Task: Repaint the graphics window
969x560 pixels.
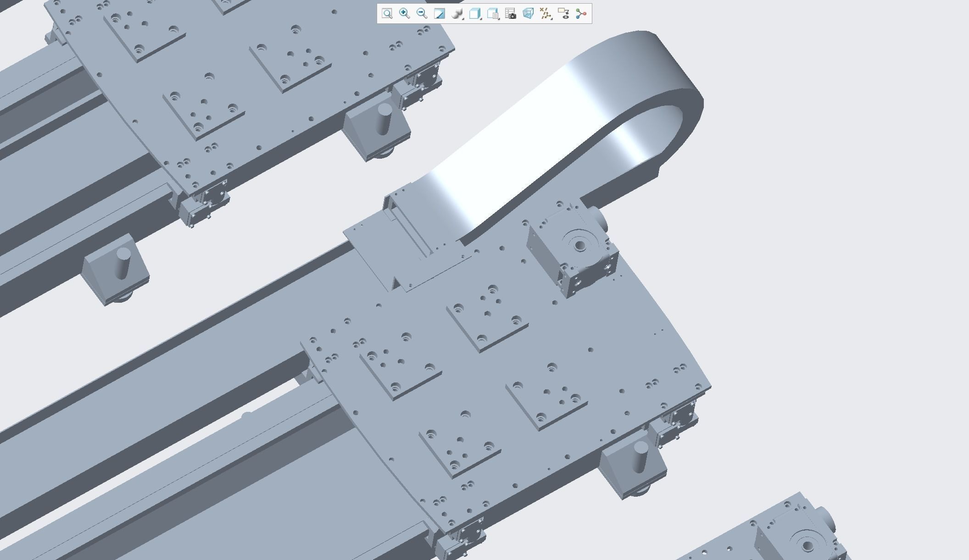Action: pyautogui.click(x=439, y=14)
